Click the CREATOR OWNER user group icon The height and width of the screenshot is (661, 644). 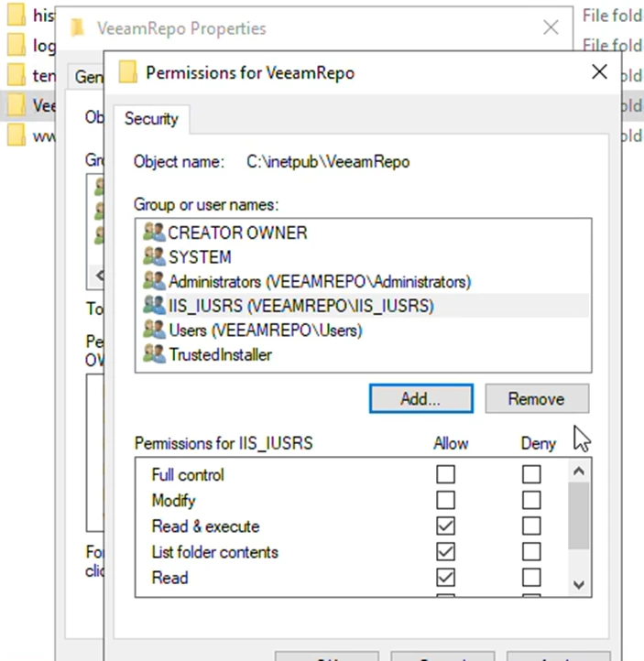coord(154,233)
